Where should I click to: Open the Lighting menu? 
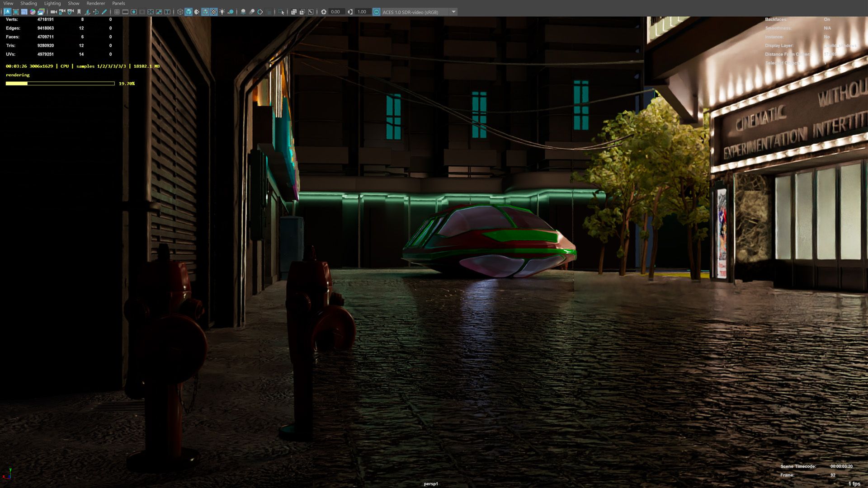click(52, 3)
